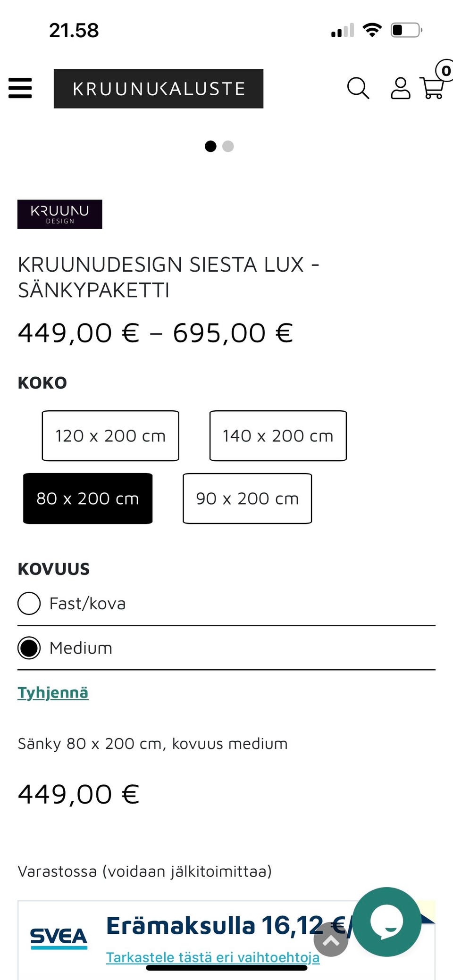Open the user account page
453x980 pixels.
coord(401,88)
